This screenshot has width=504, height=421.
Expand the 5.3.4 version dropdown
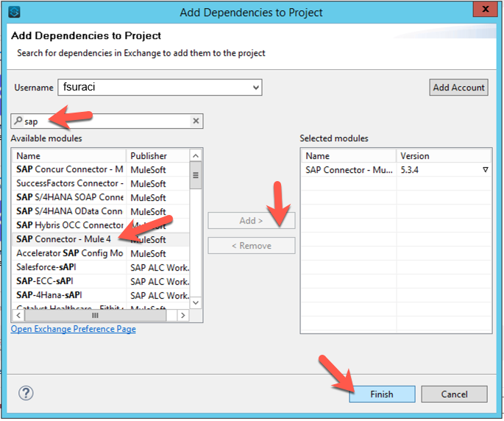[486, 170]
